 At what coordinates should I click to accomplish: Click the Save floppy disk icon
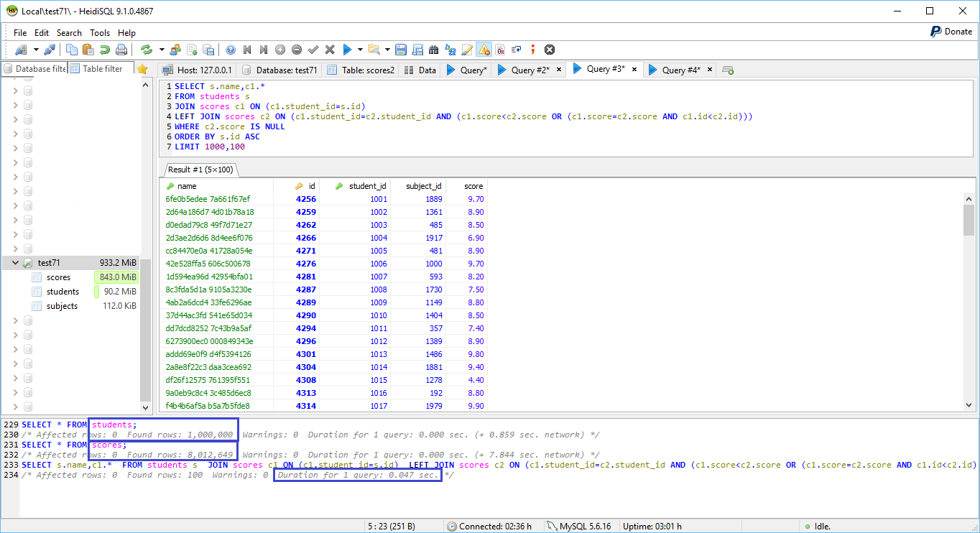click(400, 50)
